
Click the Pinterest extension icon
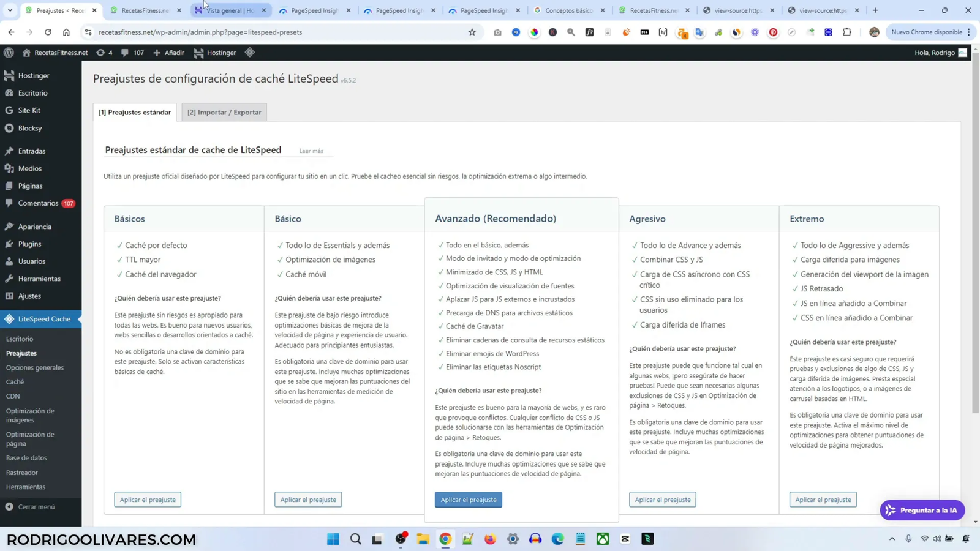tap(773, 32)
